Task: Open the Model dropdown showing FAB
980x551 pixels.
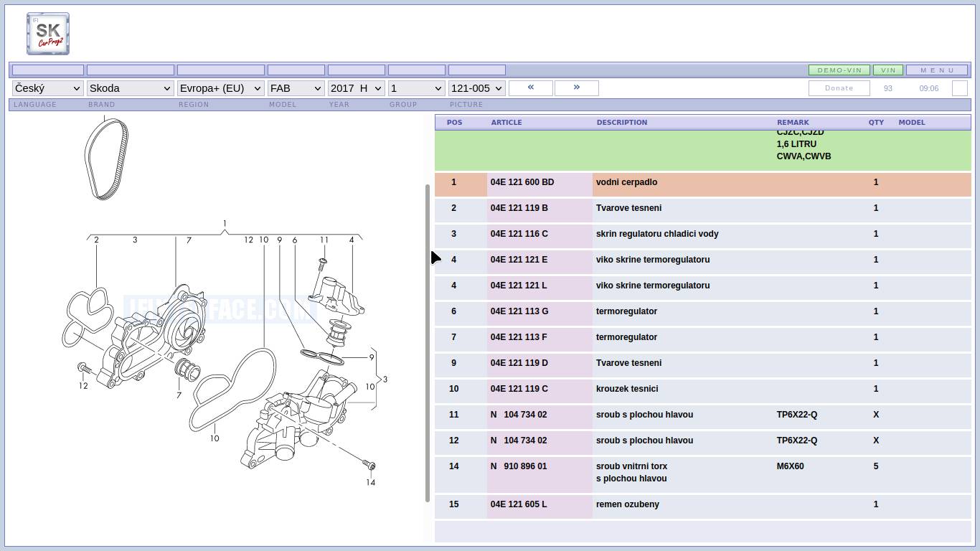Action: pos(296,88)
